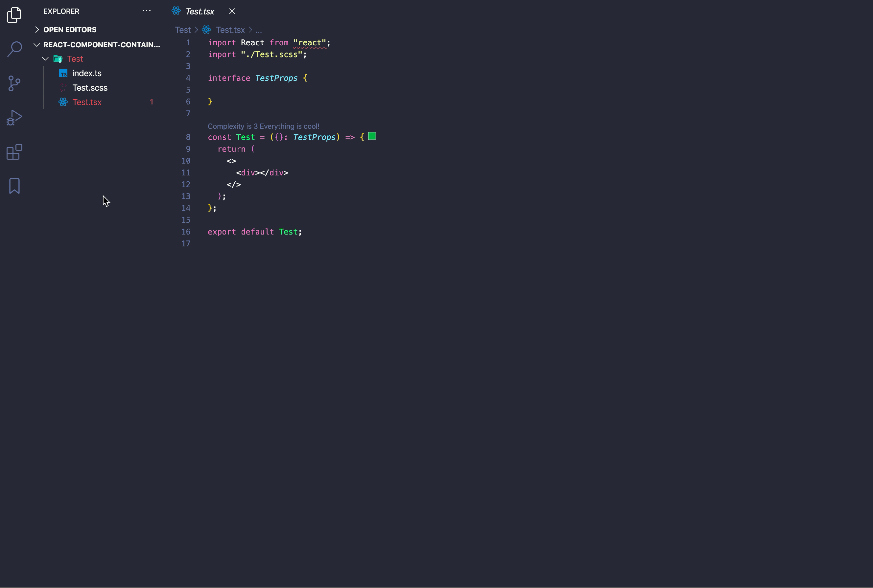
Task: Click the Explorer more actions ellipsis
Action: (x=146, y=11)
